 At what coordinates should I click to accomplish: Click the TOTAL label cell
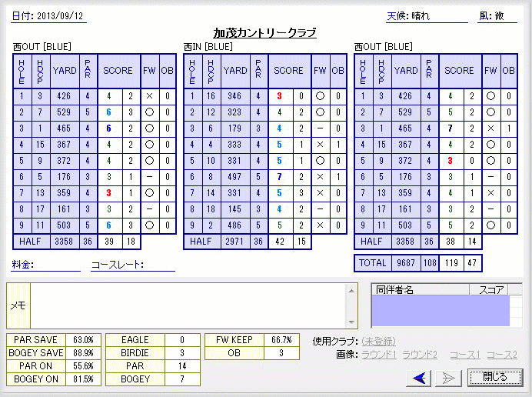pos(373,263)
